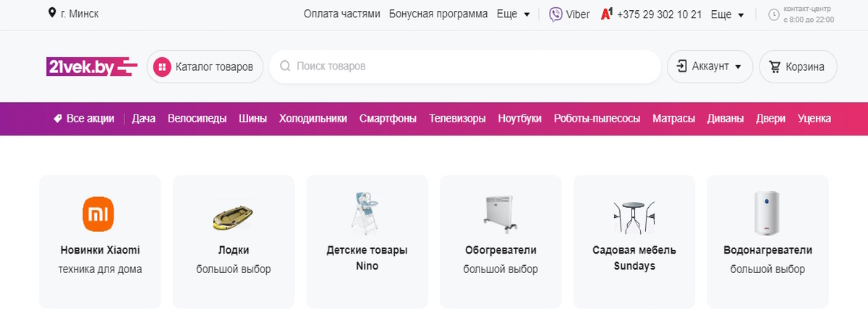This screenshot has width=868, height=326.
Task: Open the Новинки Xiaomi card title
Action: click(x=100, y=251)
